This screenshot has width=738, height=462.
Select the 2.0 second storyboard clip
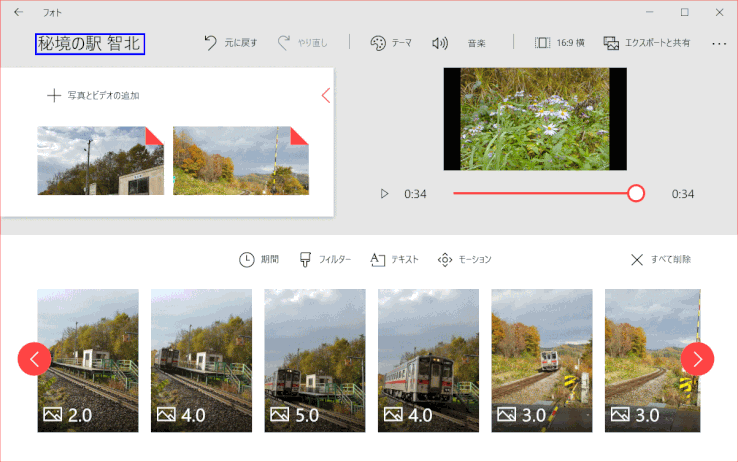pos(88,360)
